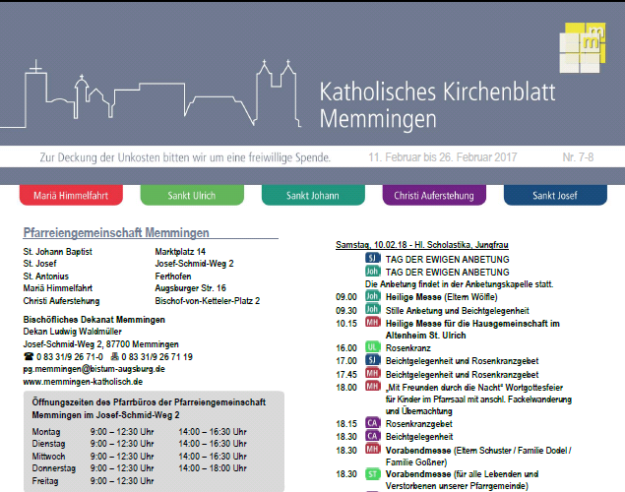The image size is (625, 492).
Task: Click the SJ badge at 17.00 Beichtgelegenheit
Action: pyautogui.click(x=372, y=360)
